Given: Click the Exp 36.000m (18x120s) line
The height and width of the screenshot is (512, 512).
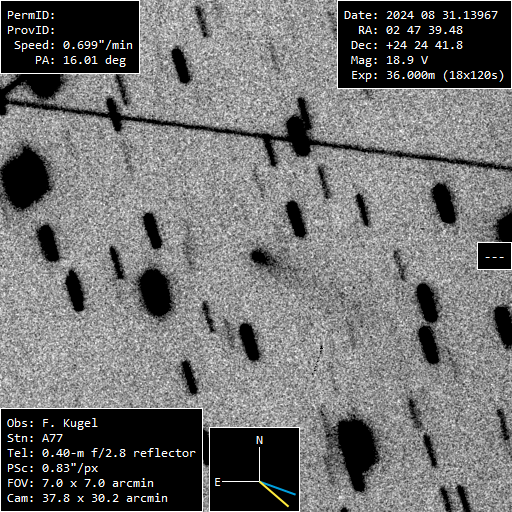Looking at the screenshot, I should point(428,75).
